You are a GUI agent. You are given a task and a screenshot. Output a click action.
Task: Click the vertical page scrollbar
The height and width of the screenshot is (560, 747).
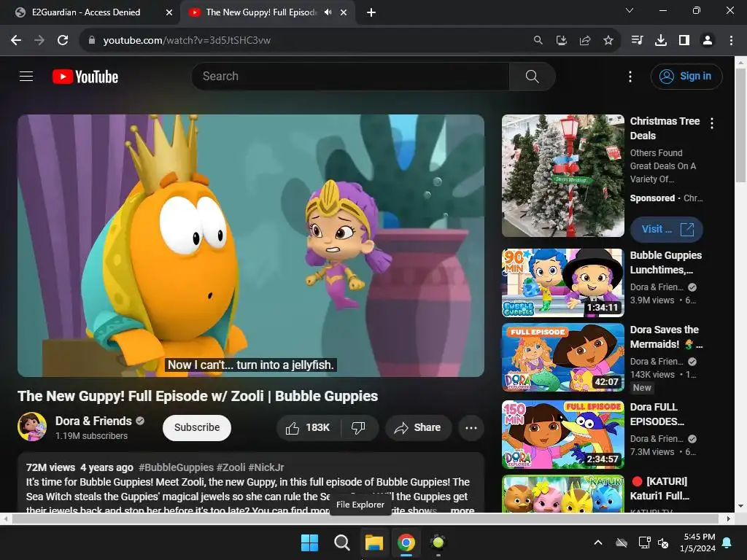point(740,126)
